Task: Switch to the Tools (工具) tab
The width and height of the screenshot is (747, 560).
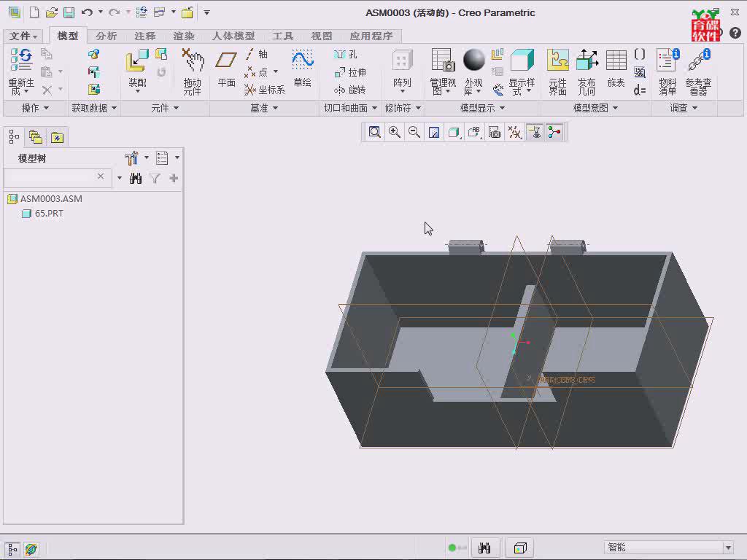Action: click(x=283, y=36)
